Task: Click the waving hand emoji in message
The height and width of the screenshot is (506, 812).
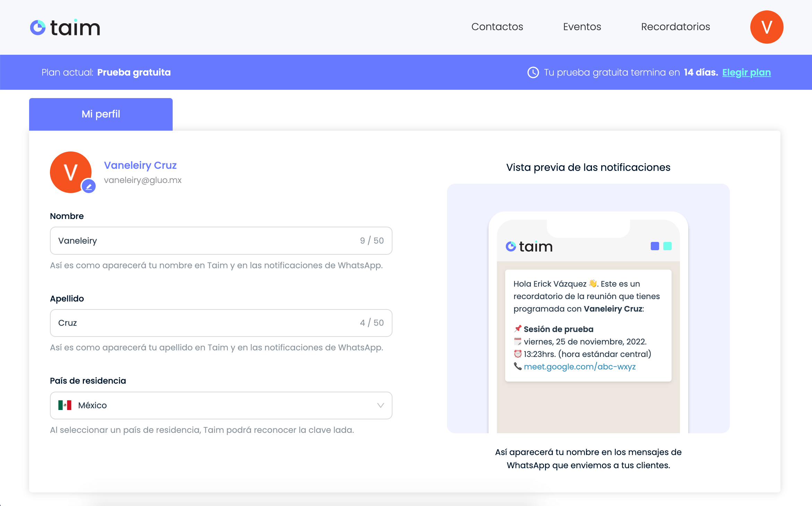Action: [593, 283]
